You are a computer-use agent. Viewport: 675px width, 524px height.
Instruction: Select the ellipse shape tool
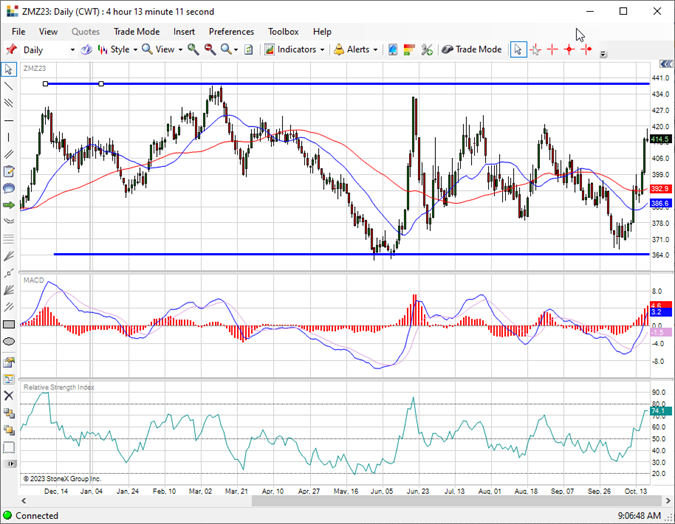pyautogui.click(x=9, y=341)
